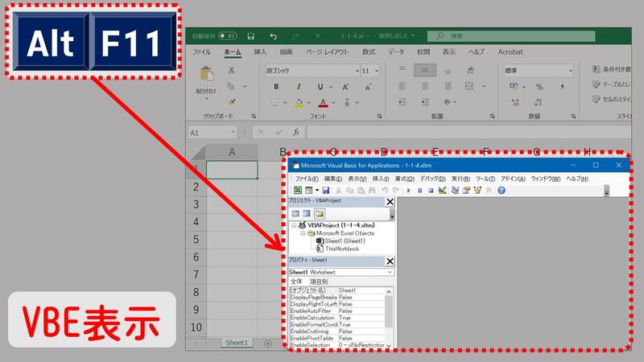The height and width of the screenshot is (362, 644).
Task: Click View Code icon in Project panel
Action: (x=295, y=213)
